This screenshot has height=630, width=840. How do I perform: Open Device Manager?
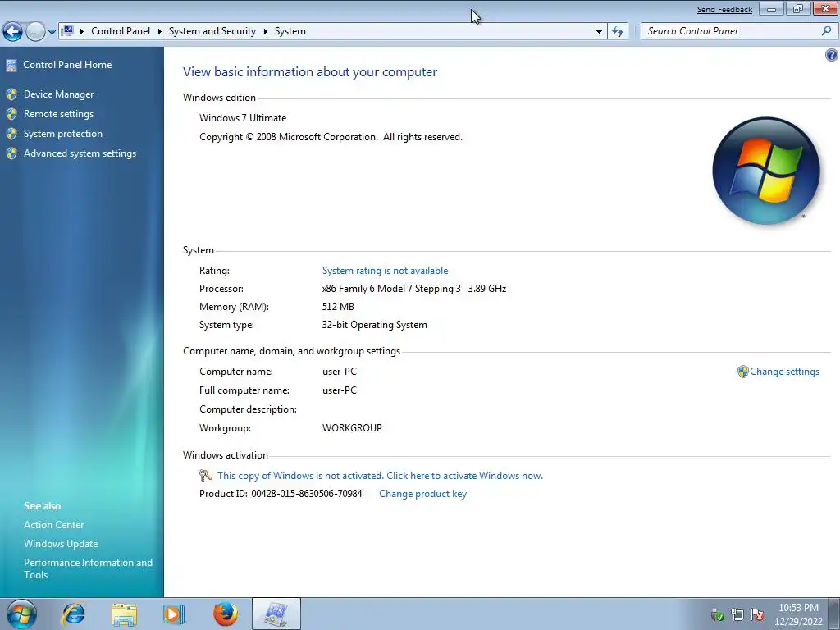(58, 94)
